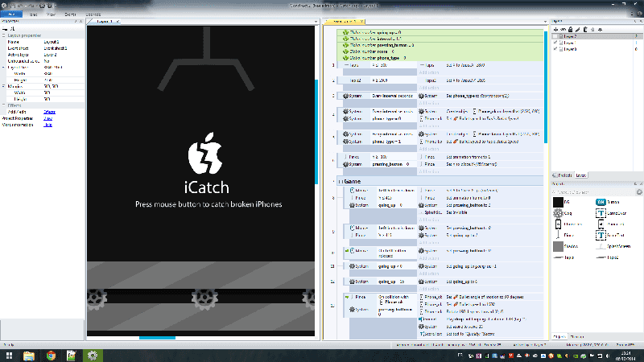Screen dimensions: 644x362
Task: Click the vertical scrollbar of the event sheet
Action: 546,85
